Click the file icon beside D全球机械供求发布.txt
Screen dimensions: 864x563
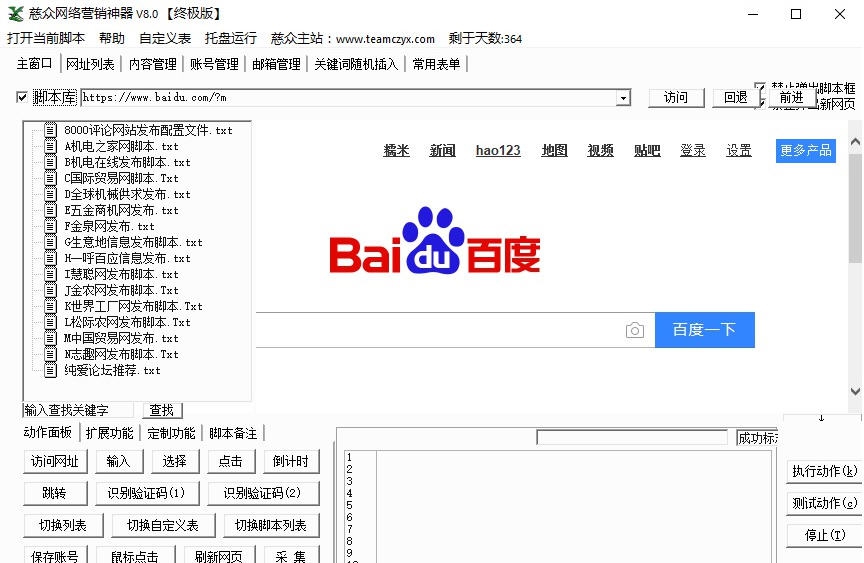50,194
